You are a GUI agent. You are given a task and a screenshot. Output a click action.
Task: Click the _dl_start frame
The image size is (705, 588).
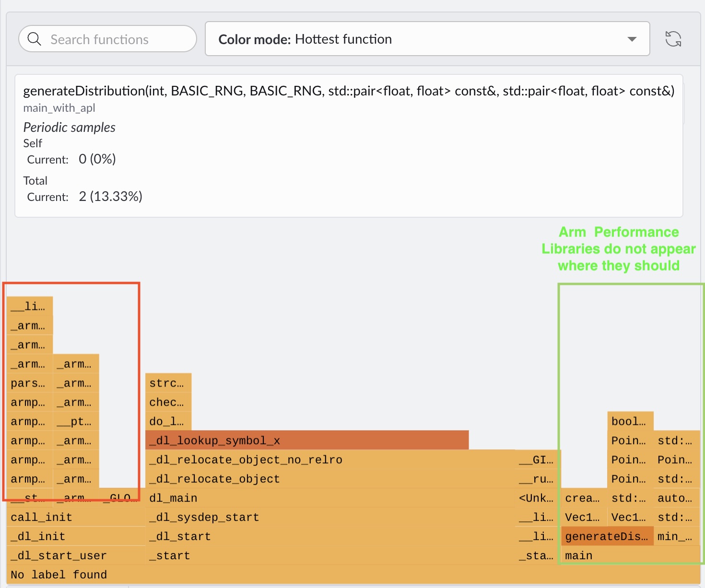[307, 536]
